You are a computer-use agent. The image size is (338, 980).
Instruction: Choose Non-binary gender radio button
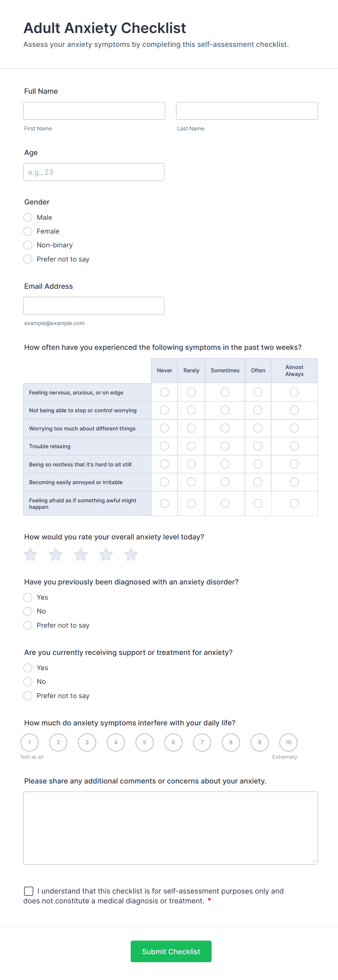(28, 245)
